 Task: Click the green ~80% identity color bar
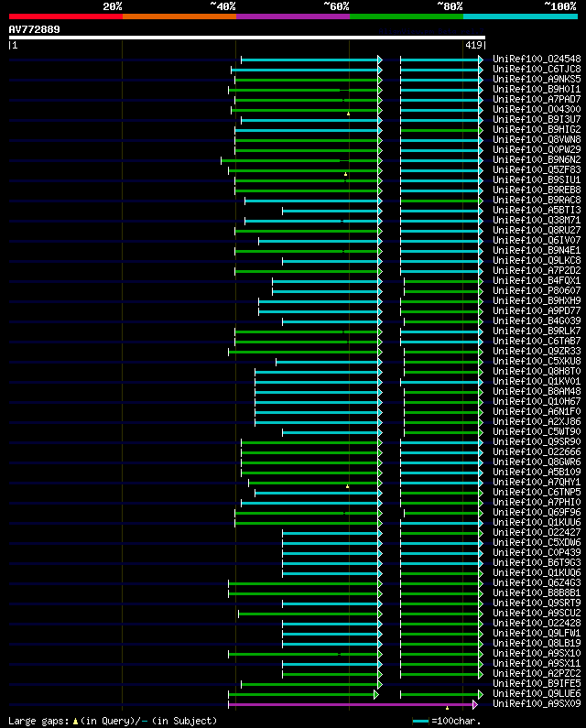coord(407,16)
